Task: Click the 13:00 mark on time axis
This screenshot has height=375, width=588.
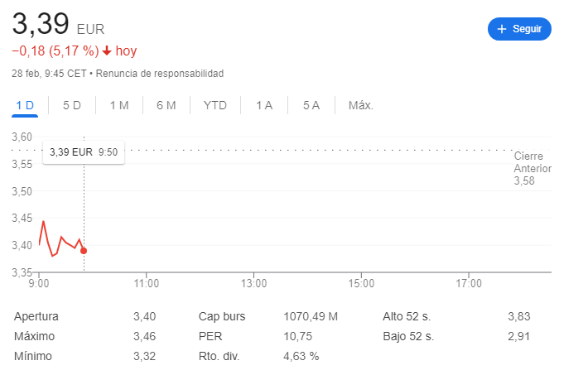Action: pyautogui.click(x=254, y=283)
